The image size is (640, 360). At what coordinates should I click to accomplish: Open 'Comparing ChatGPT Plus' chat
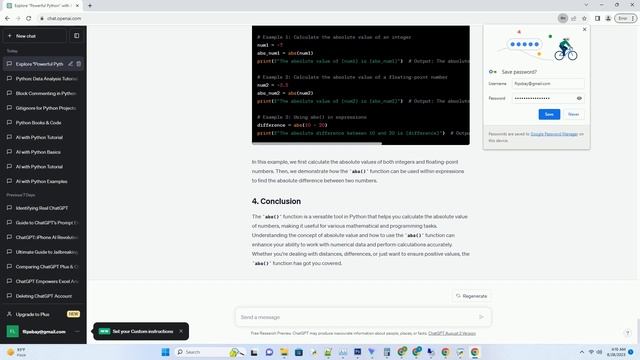(x=43, y=267)
